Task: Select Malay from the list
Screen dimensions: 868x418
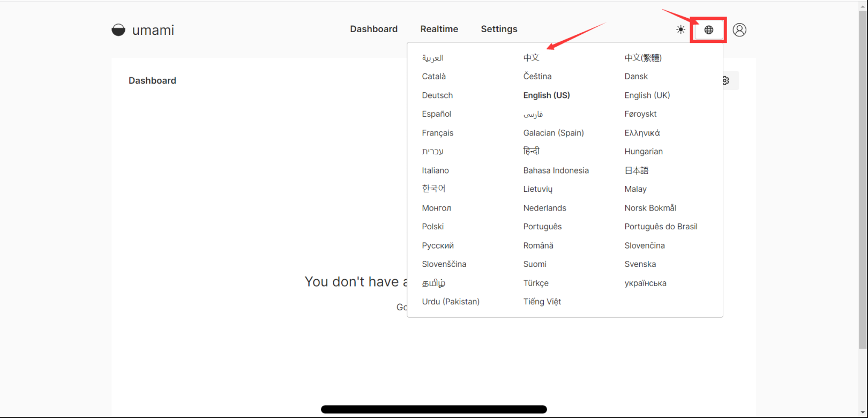Action: pyautogui.click(x=635, y=189)
